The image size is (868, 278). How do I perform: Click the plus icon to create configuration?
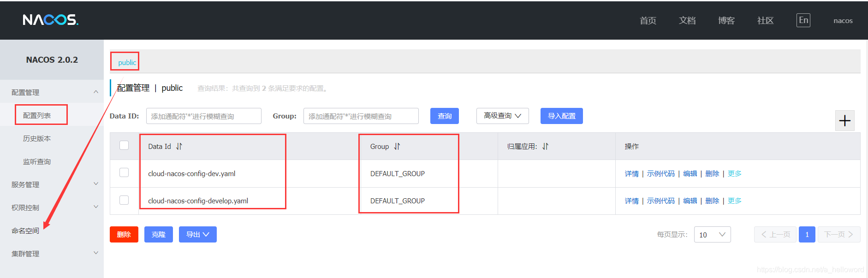(845, 121)
